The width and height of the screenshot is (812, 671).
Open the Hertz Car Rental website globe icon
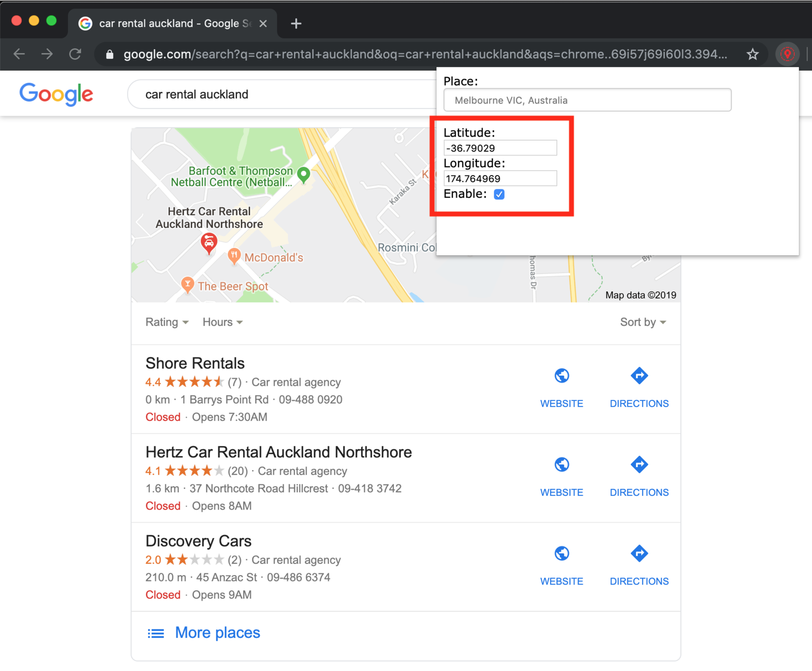[562, 464]
